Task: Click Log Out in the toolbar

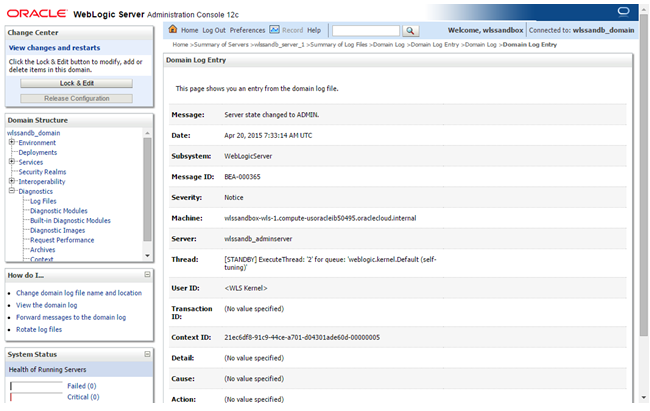Action: (x=214, y=30)
